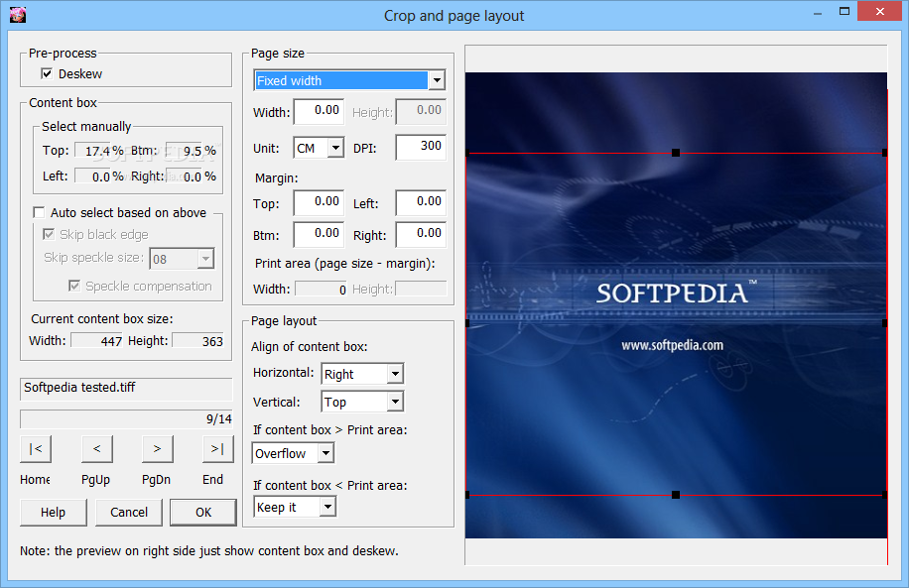Go to next page with PgDn button

[157, 449]
